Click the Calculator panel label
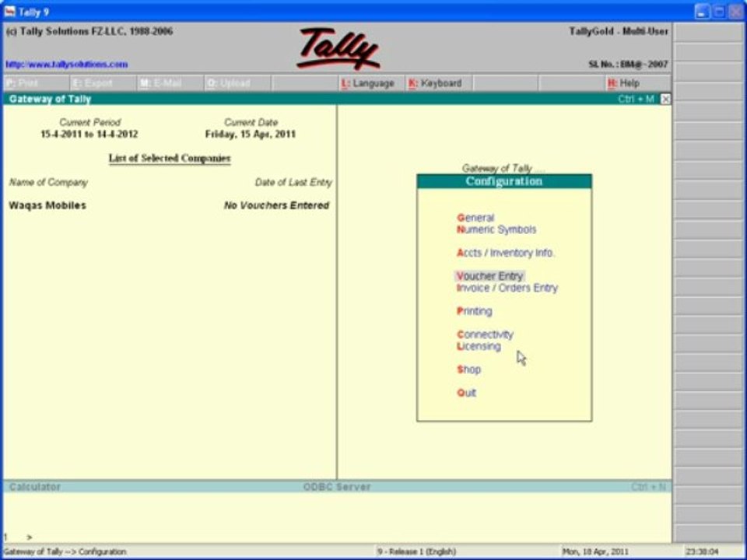The height and width of the screenshot is (560, 747). tap(35, 487)
